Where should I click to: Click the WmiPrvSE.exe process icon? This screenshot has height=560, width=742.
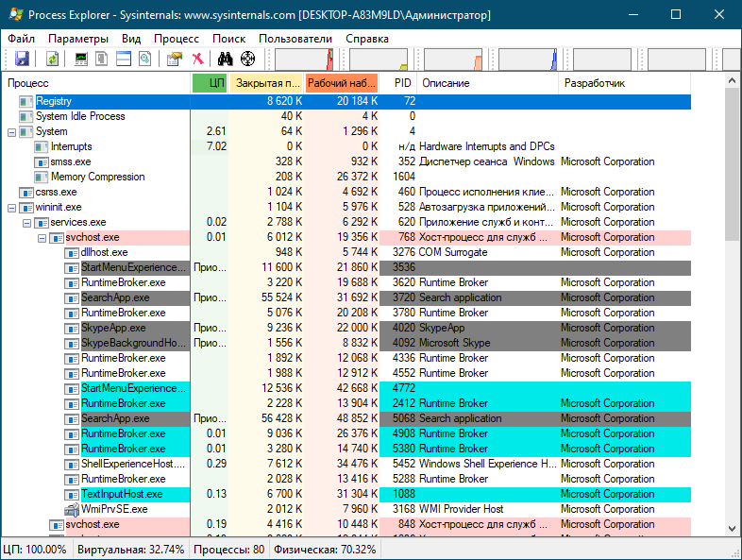pyautogui.click(x=72, y=509)
